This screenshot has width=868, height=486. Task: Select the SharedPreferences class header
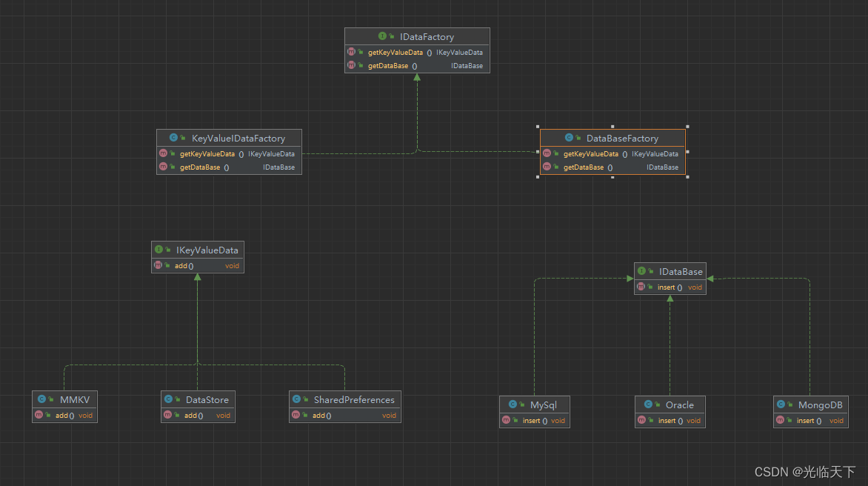[353, 399]
